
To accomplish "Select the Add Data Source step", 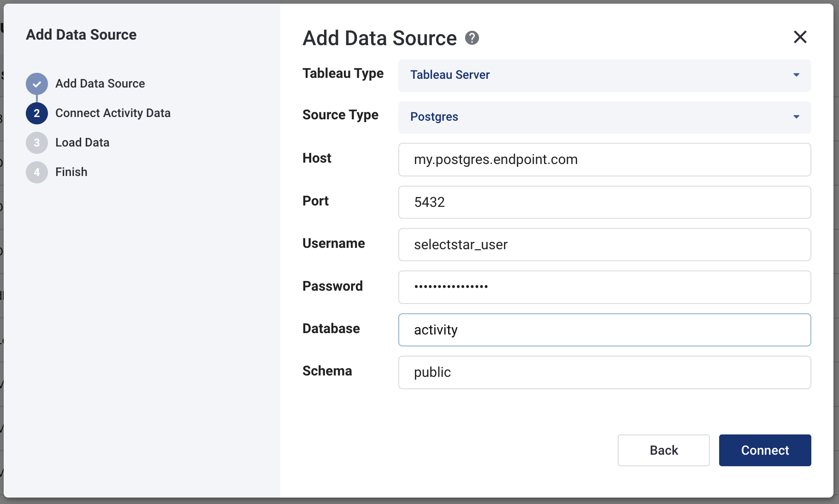I will [100, 83].
